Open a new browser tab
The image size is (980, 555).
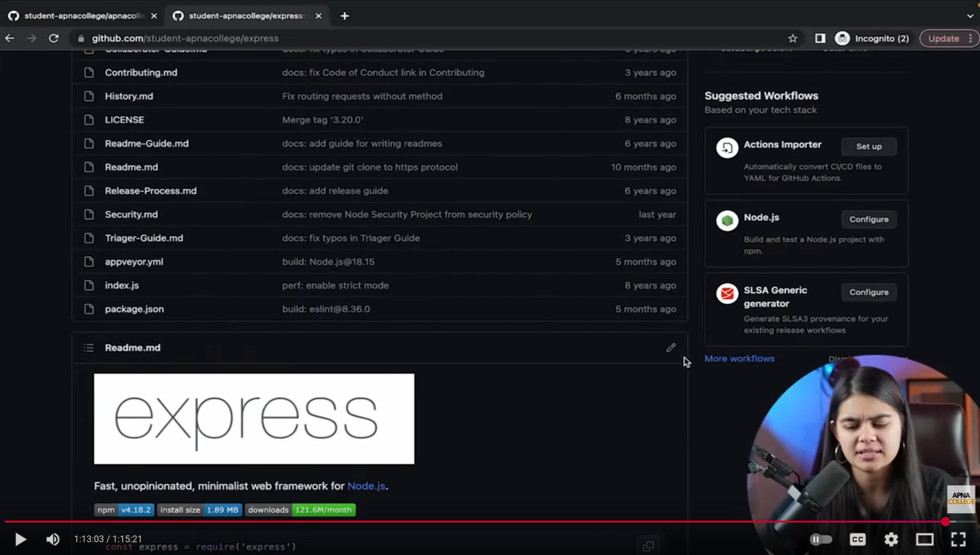tap(345, 16)
